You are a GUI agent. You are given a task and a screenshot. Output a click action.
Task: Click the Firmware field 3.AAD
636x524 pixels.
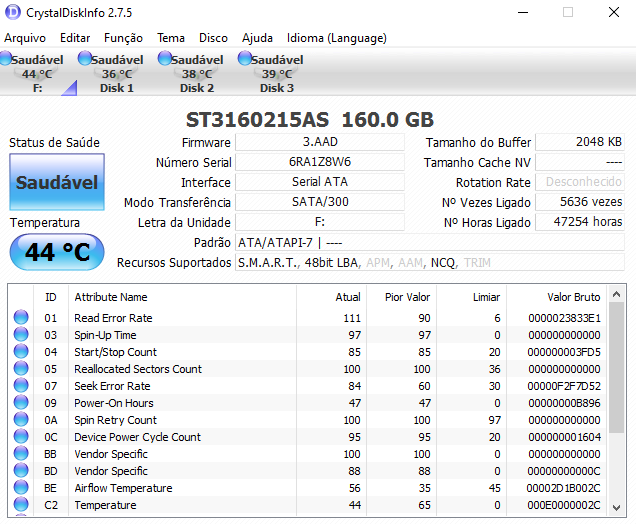(320, 142)
